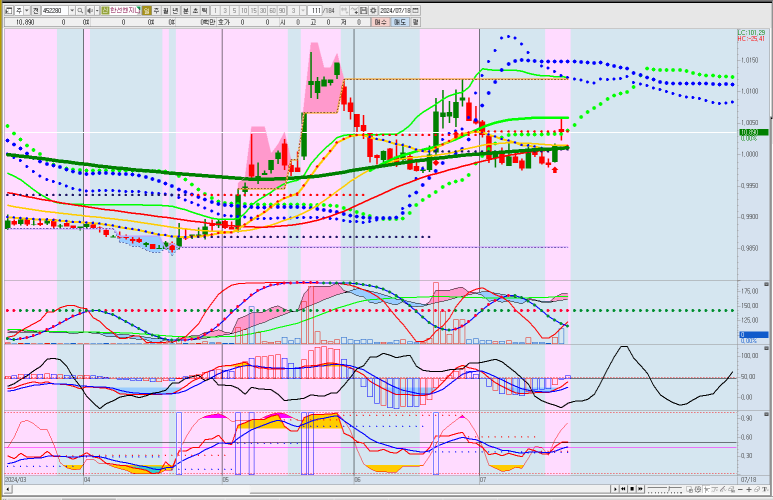The width and height of the screenshot is (773, 500).
Task: Click the current price tag 10,890 on axis
Action: point(753,132)
